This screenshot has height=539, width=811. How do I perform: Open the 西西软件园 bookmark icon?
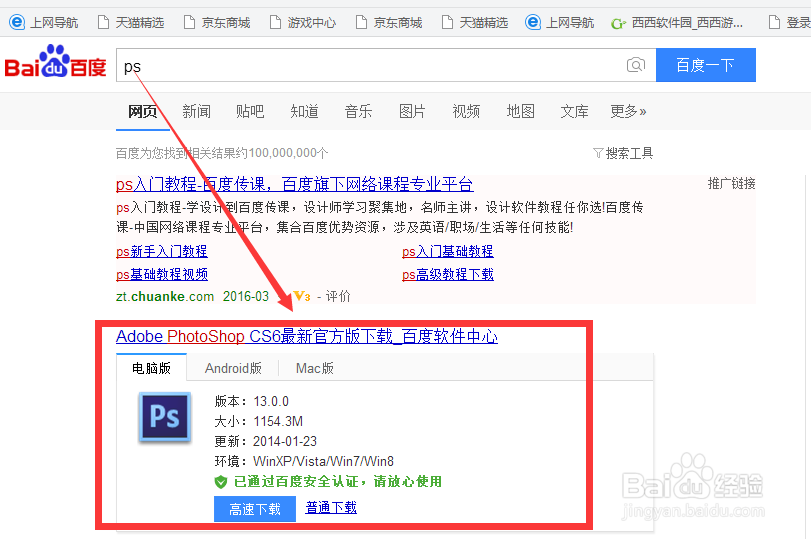click(618, 23)
